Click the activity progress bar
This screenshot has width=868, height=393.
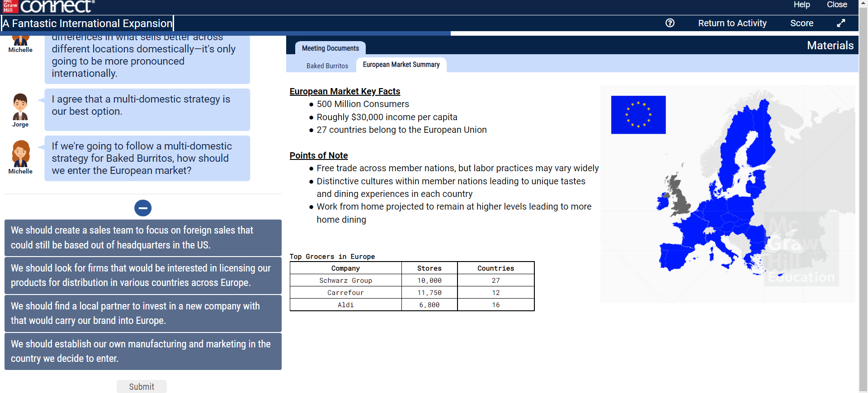click(x=429, y=33)
